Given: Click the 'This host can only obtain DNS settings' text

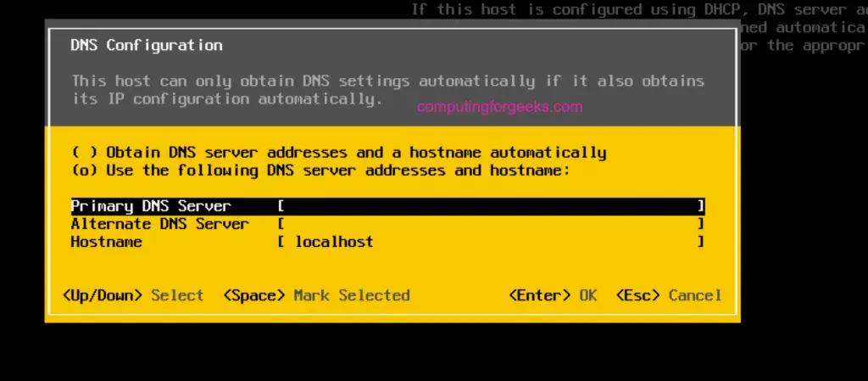Looking at the screenshot, I should click(388, 90).
